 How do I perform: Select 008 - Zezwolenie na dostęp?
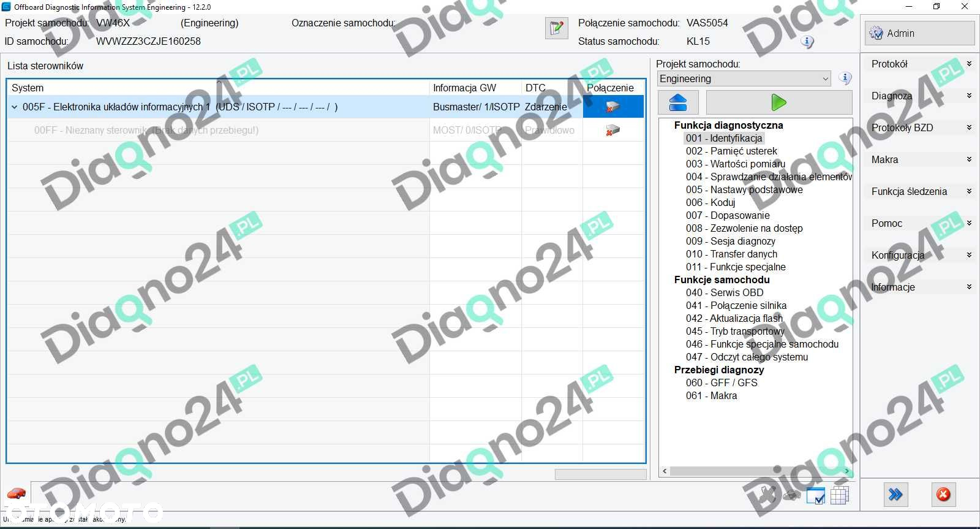[x=744, y=228]
